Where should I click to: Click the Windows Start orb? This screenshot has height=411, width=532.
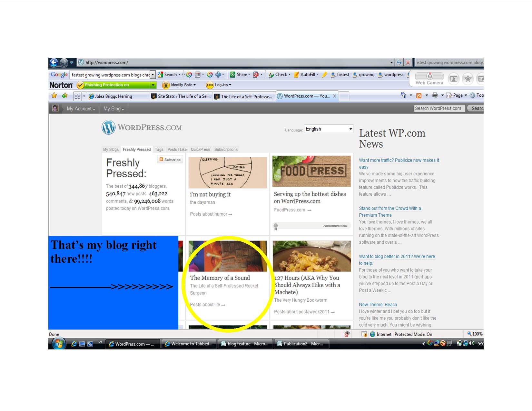pyautogui.click(x=59, y=344)
